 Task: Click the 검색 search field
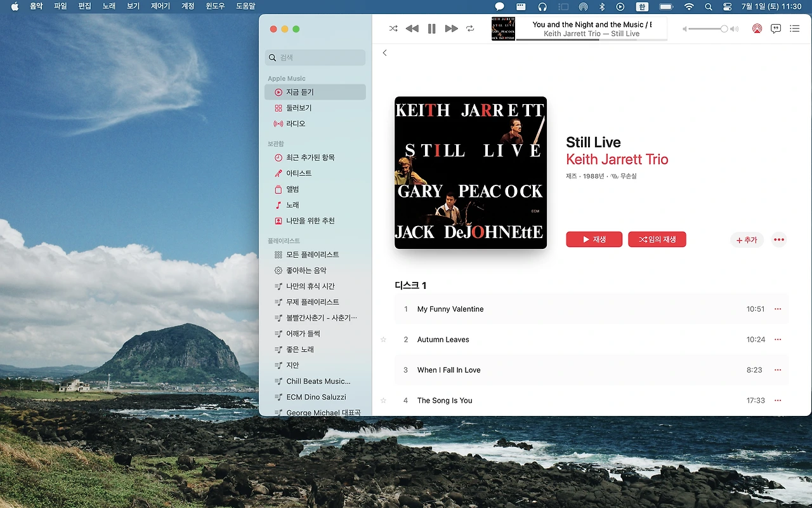[x=315, y=58]
